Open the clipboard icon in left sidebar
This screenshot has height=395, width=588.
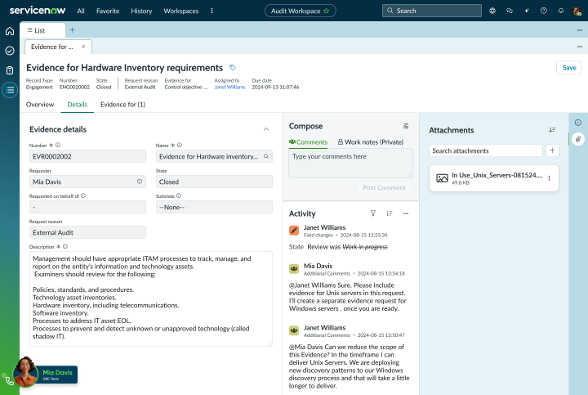pos(10,70)
